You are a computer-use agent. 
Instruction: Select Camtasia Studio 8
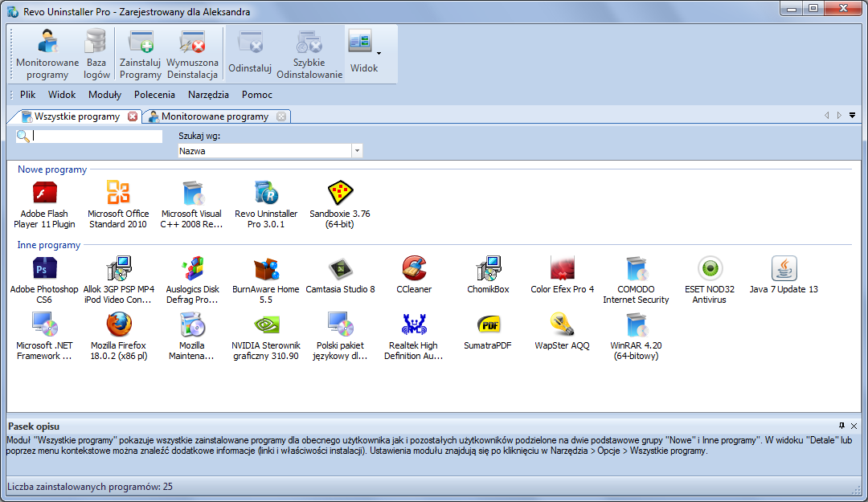point(340,275)
